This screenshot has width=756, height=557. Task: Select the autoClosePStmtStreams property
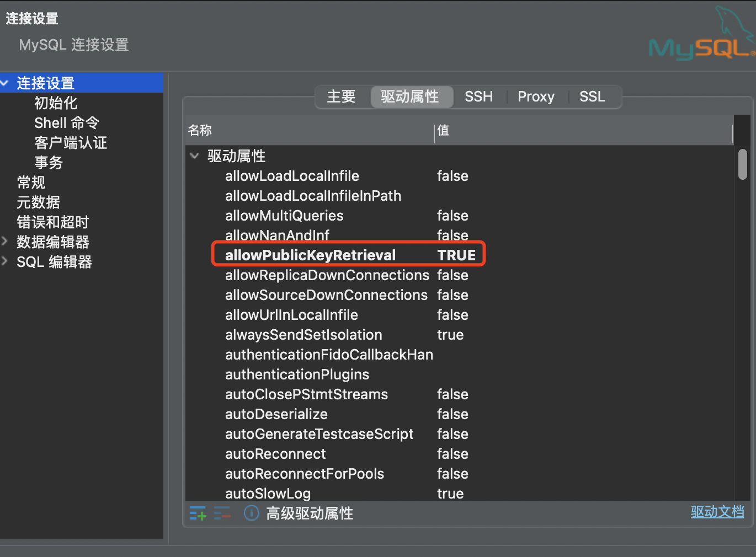pyautogui.click(x=306, y=394)
